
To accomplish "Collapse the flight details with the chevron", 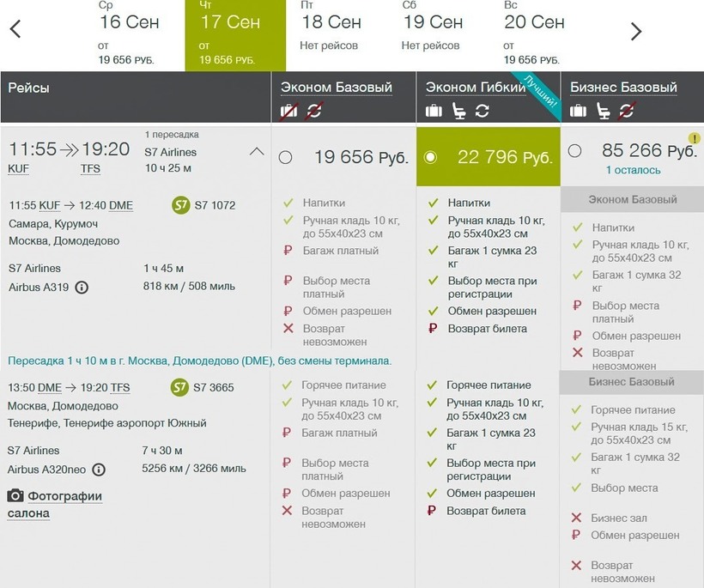I will [x=256, y=152].
